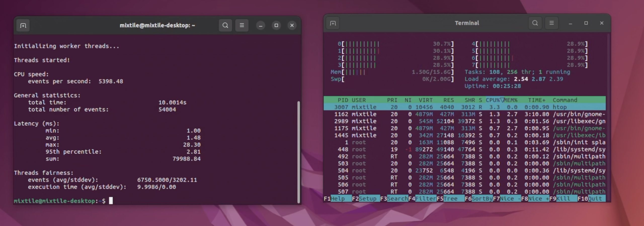Open new tab in htop Terminal window
Screen dimensions: 644x226
pyautogui.click(x=333, y=23)
